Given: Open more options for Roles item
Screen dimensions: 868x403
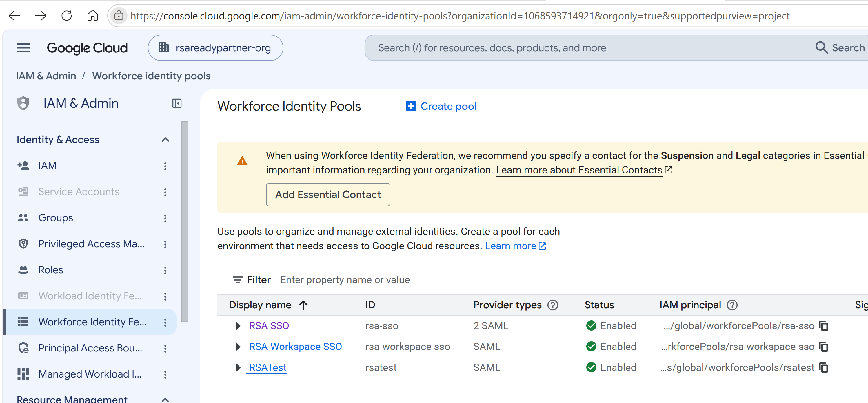Looking at the screenshot, I should pyautogui.click(x=165, y=270).
